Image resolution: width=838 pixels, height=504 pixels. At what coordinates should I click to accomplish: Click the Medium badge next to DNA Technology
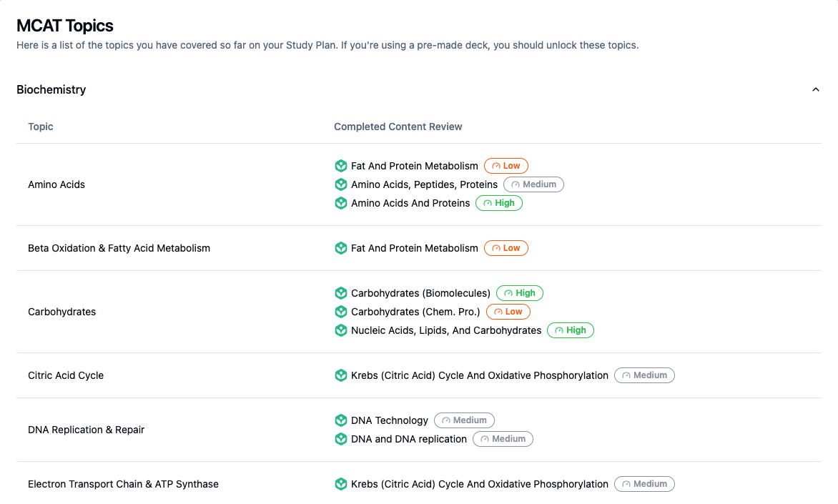(x=464, y=420)
